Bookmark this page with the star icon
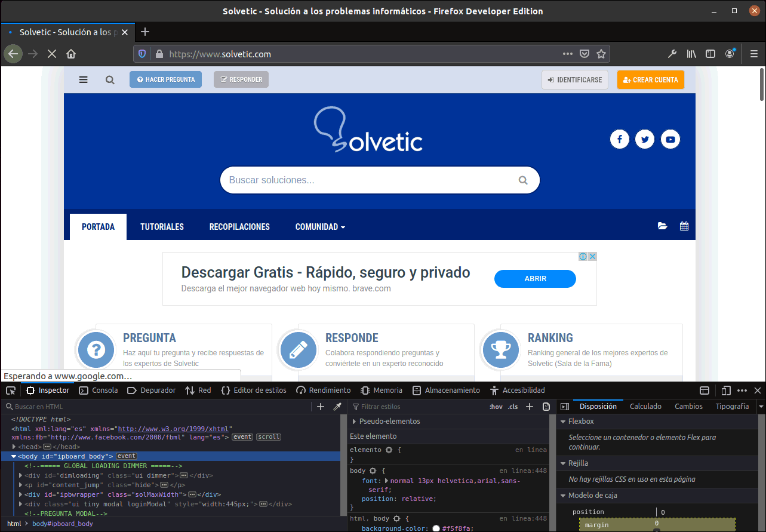This screenshot has height=532, width=766. pyautogui.click(x=601, y=54)
